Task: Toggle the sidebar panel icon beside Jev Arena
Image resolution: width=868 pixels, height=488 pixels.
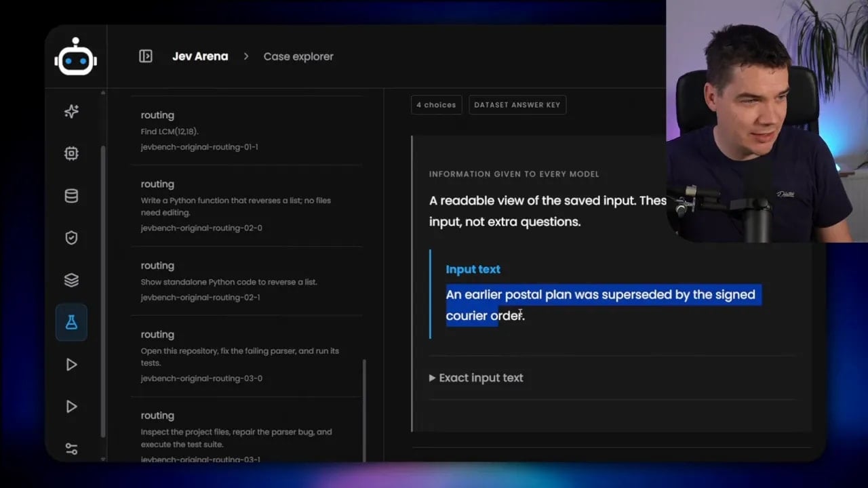Action: [146, 56]
